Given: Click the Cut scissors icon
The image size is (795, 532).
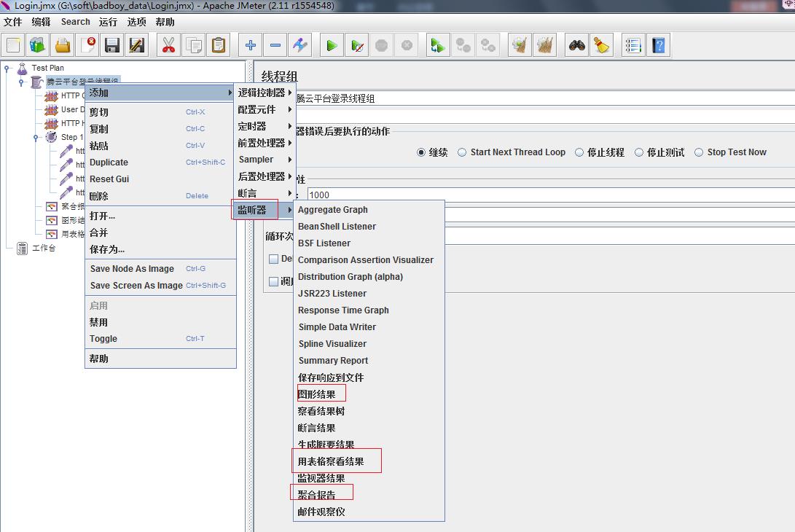Looking at the screenshot, I should (168, 45).
